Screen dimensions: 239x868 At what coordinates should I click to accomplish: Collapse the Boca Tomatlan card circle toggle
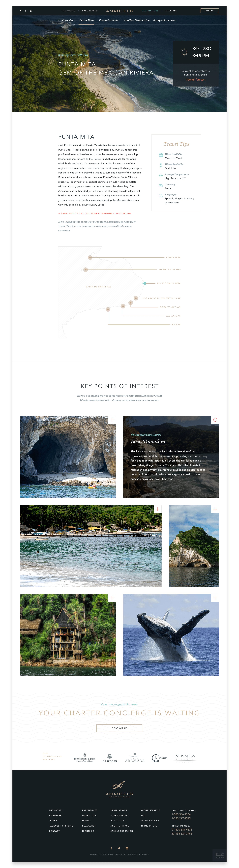[x=215, y=420]
